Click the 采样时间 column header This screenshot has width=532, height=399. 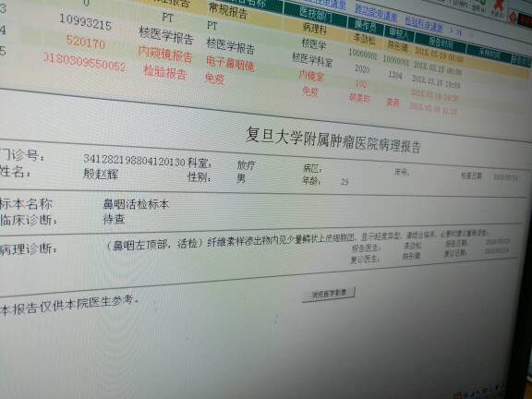[x=490, y=53]
